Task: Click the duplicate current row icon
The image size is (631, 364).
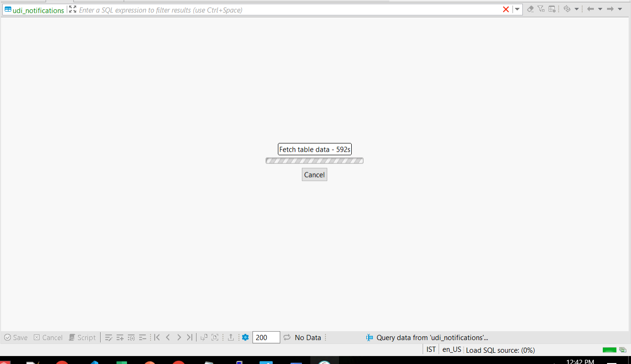Action: coord(131,337)
